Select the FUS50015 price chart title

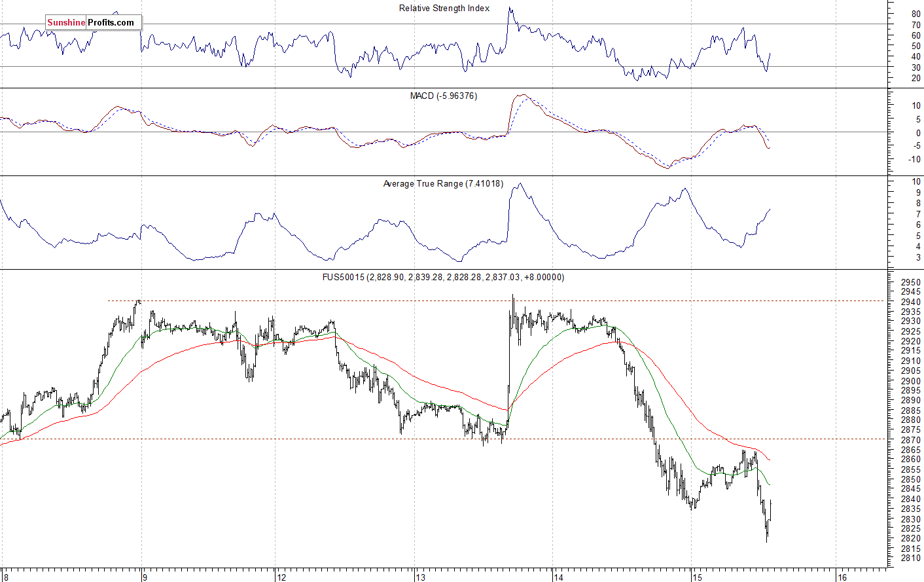pyautogui.click(x=444, y=278)
